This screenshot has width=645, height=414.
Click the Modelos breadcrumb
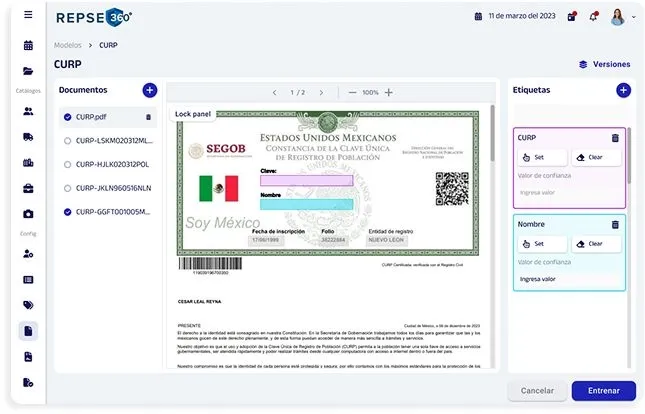(x=68, y=45)
